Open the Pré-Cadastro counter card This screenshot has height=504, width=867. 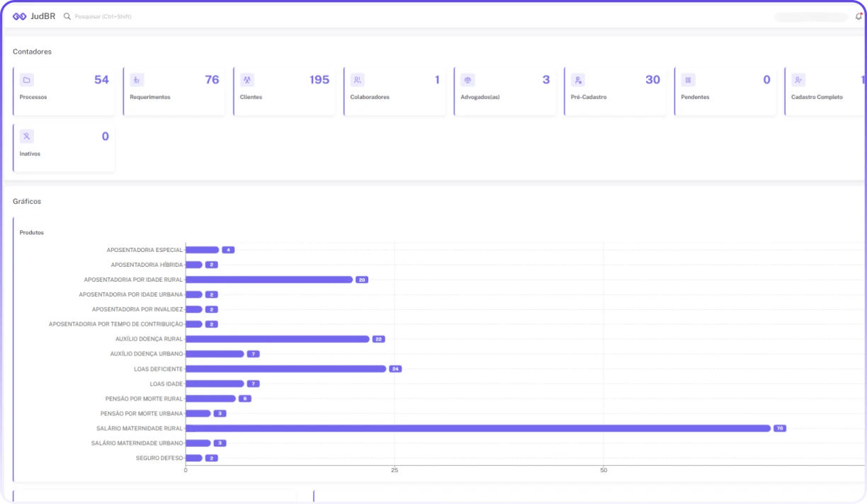(615, 91)
